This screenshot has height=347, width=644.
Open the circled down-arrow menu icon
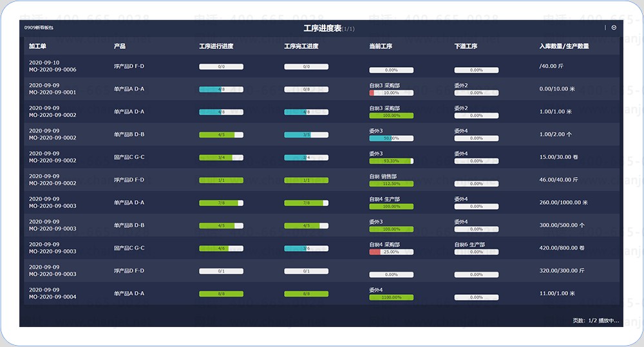[614, 28]
